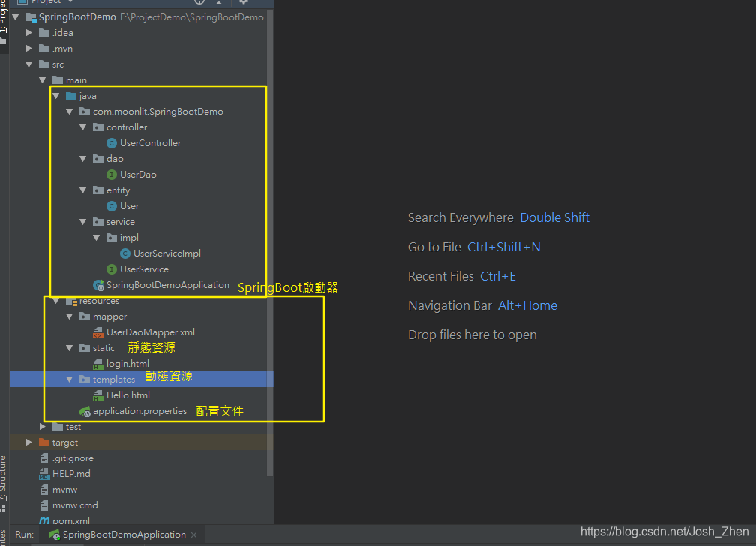Click the templates folder icon

point(85,379)
